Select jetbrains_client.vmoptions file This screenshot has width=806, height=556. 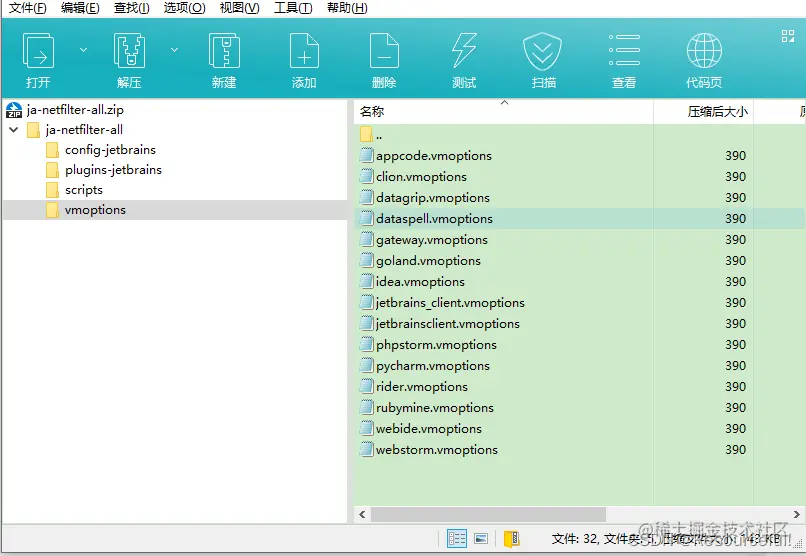click(450, 303)
